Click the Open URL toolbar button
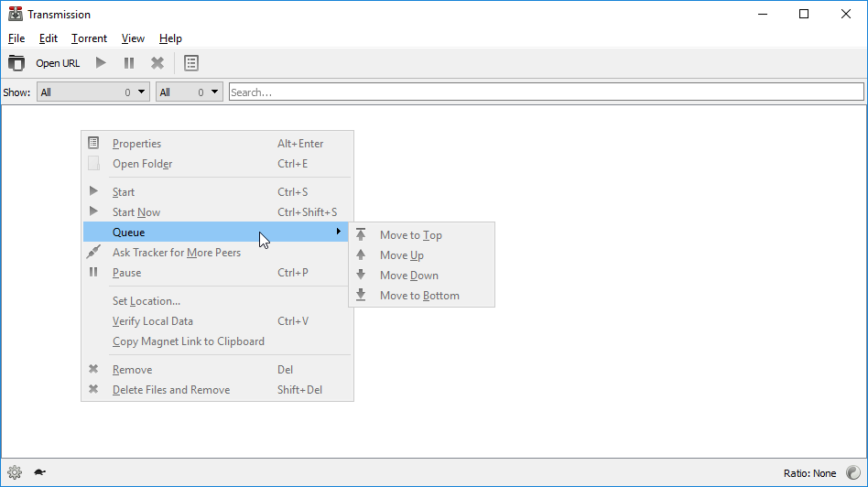The height and width of the screenshot is (487, 868). [x=58, y=63]
